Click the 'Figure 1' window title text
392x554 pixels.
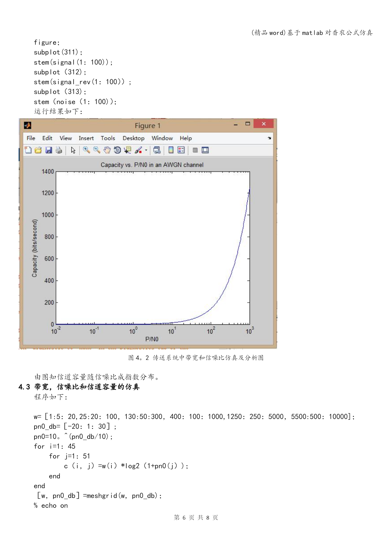coord(148,126)
